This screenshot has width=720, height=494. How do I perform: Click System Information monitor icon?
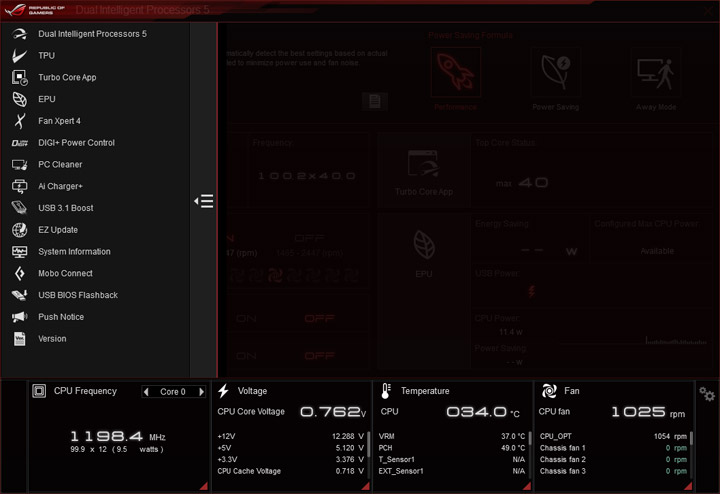(x=19, y=252)
